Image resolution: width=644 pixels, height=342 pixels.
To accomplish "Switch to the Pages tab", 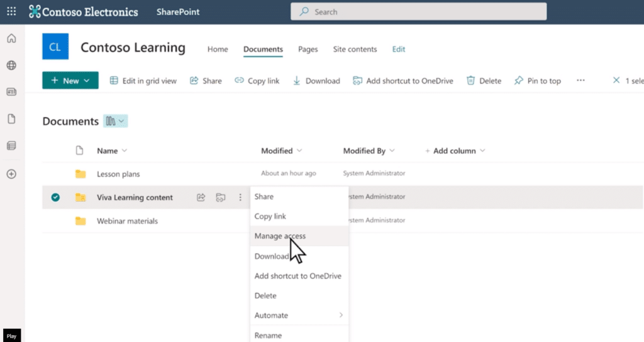I will (308, 49).
